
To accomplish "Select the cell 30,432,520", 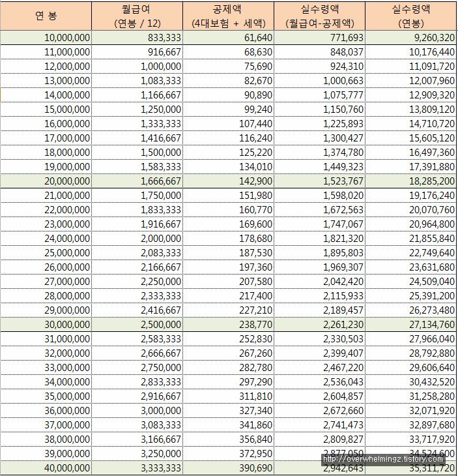I will click(x=411, y=381).
